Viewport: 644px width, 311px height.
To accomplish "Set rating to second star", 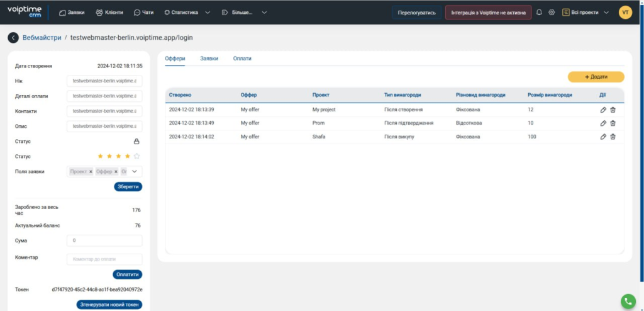I will [109, 156].
